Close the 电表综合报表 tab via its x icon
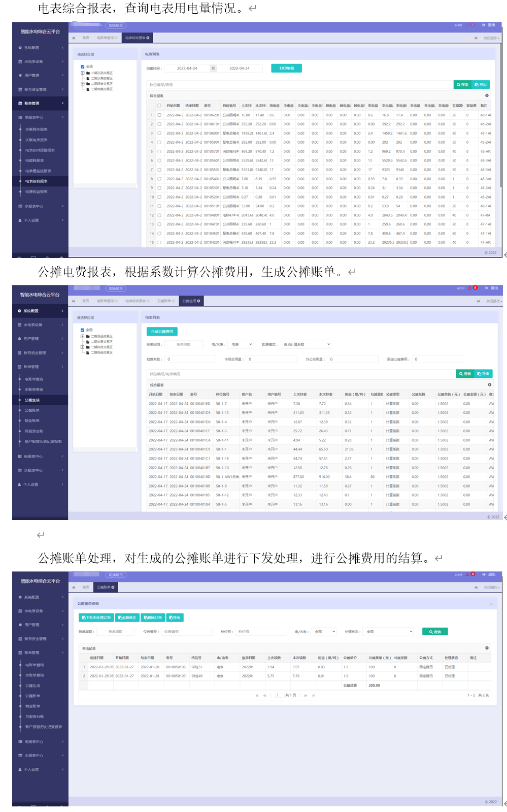Viewport: 507px width, 812px height. (x=148, y=38)
